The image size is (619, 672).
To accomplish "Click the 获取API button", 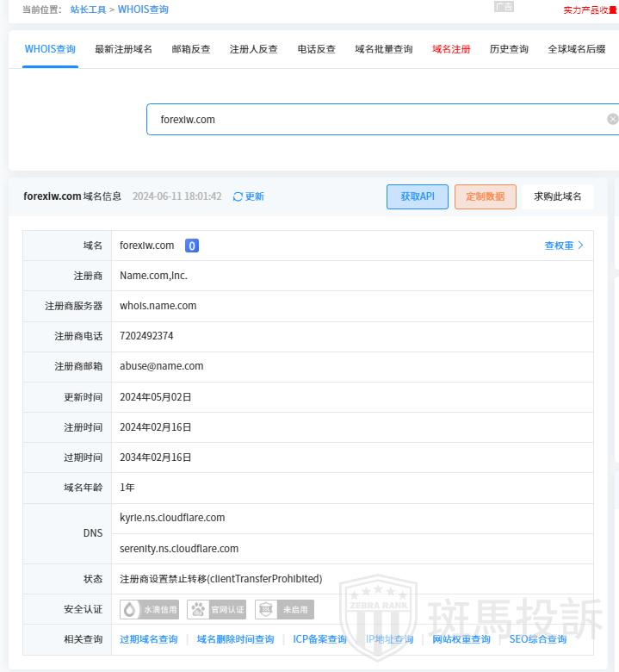I will [x=418, y=196].
